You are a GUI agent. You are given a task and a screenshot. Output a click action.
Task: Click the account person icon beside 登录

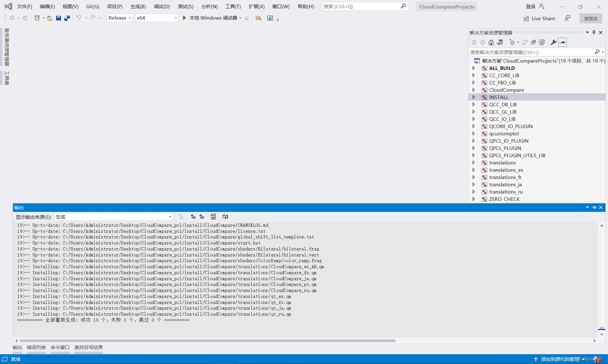(542, 6)
